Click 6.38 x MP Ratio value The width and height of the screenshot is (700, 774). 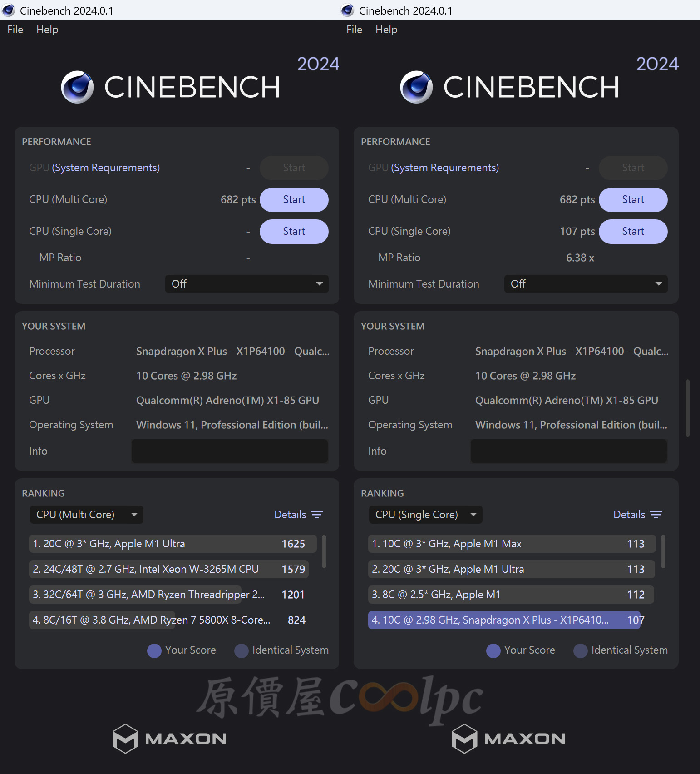point(580,258)
